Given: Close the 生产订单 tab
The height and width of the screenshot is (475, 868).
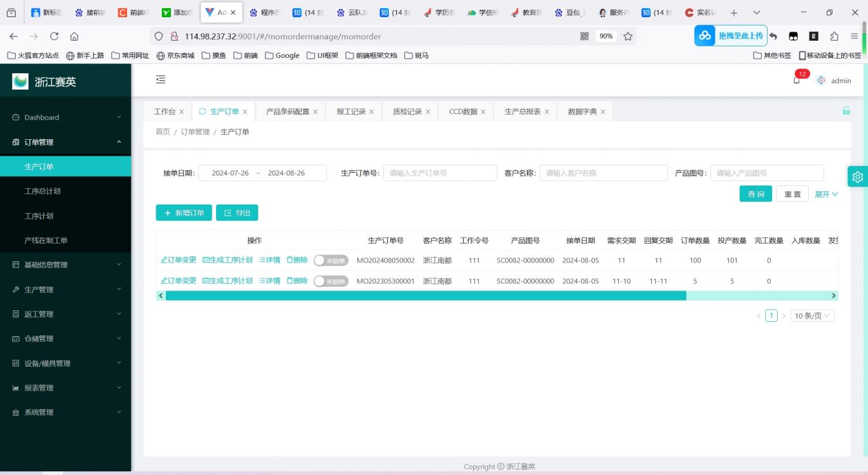Looking at the screenshot, I should pyautogui.click(x=245, y=112).
